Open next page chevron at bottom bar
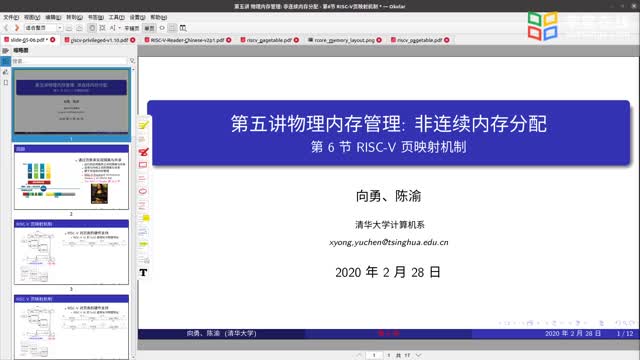 (418, 356)
